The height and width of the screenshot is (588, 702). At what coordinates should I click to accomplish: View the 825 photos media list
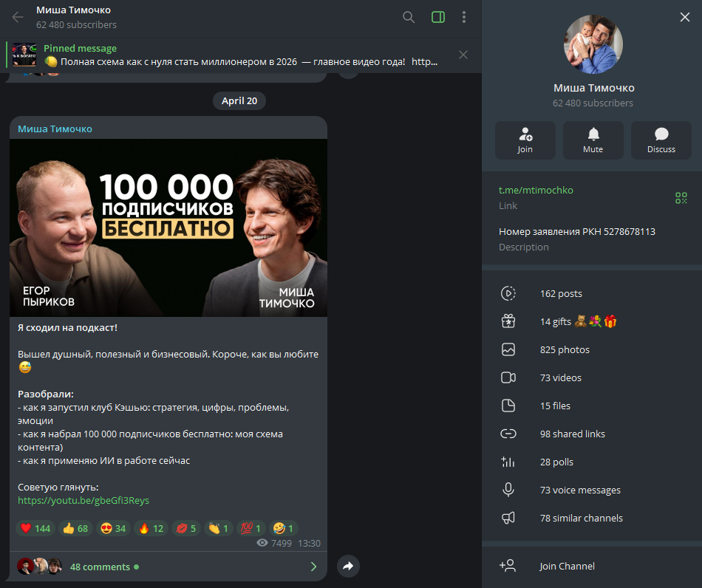pyautogui.click(x=565, y=349)
